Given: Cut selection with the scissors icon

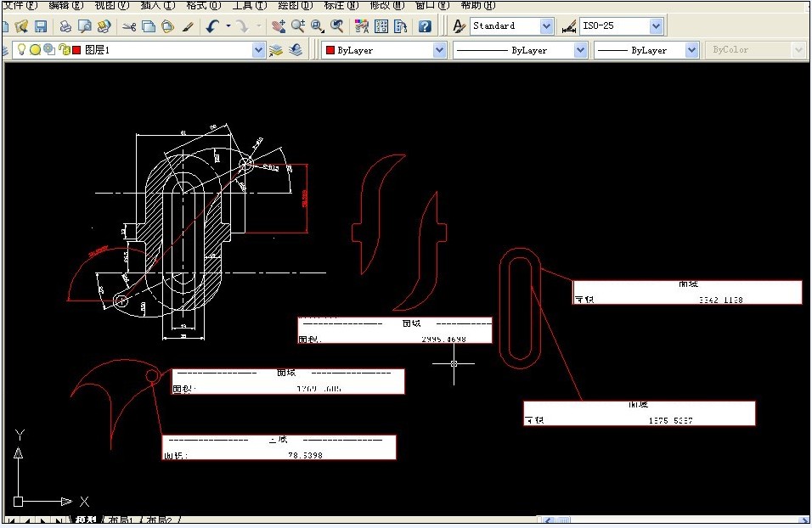Looking at the screenshot, I should click(x=129, y=25).
